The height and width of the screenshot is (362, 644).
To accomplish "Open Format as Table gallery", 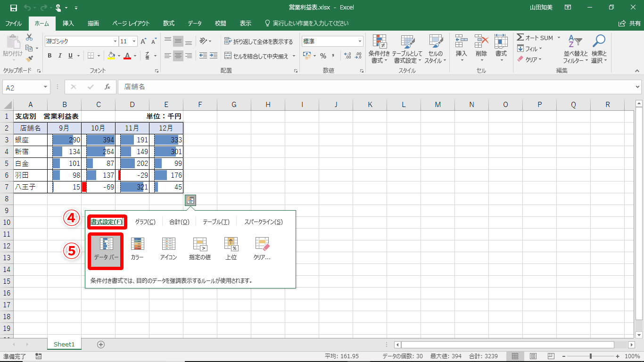I will pyautogui.click(x=407, y=49).
